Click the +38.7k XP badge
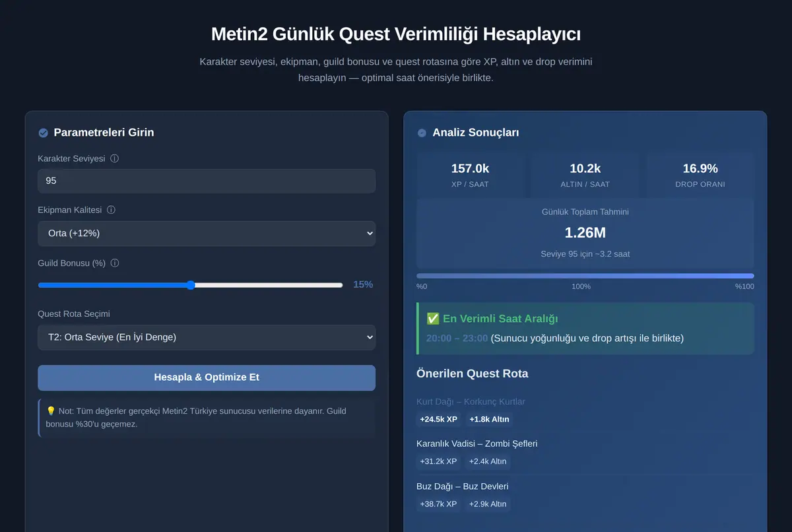 [438, 504]
